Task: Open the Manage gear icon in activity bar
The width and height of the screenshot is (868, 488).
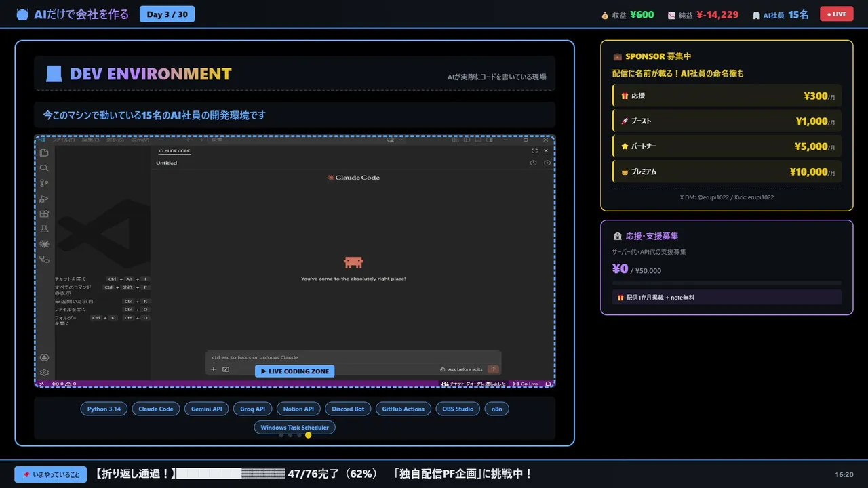Action: 44,372
